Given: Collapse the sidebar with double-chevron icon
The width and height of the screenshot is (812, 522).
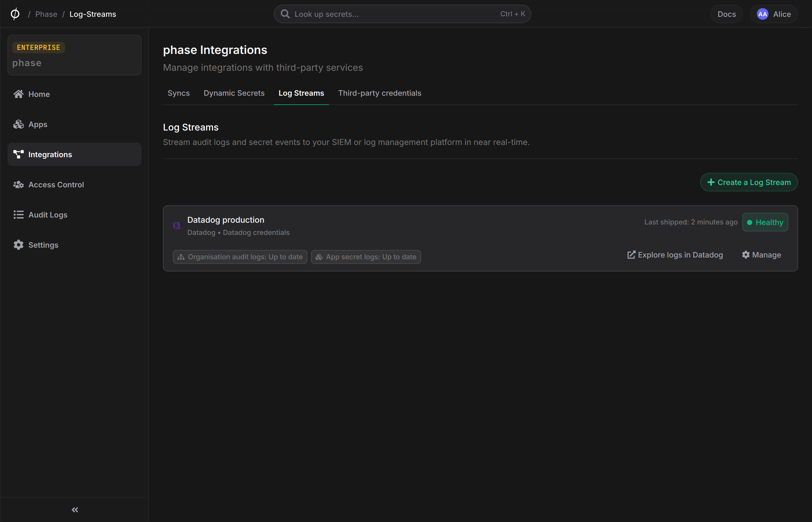Looking at the screenshot, I should click(75, 510).
